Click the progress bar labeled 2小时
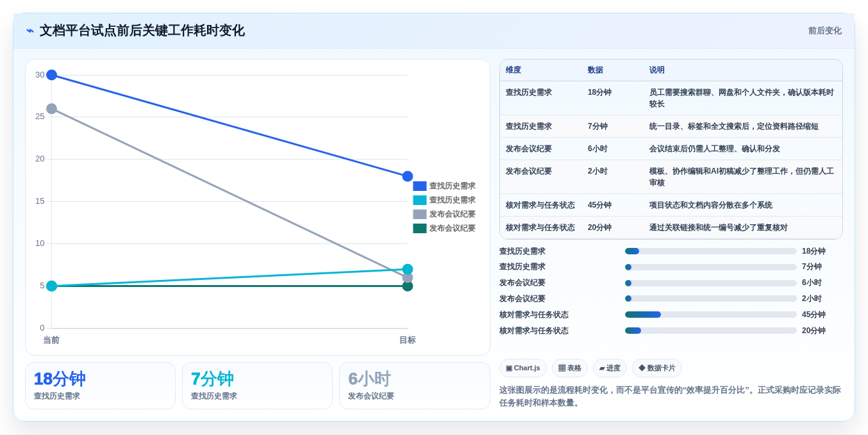This screenshot has width=868, height=435. pyautogui.click(x=711, y=299)
